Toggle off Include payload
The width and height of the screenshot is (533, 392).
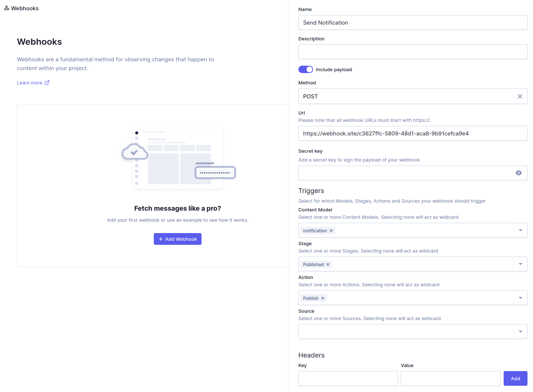305,69
